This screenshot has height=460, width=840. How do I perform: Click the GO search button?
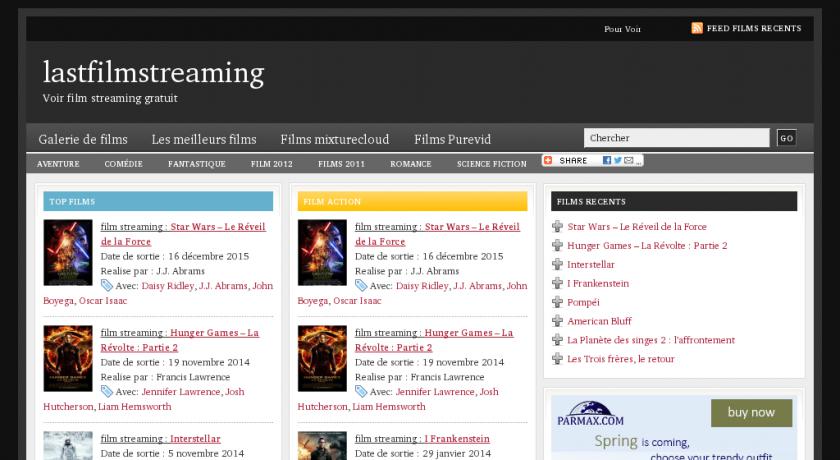pos(786,138)
